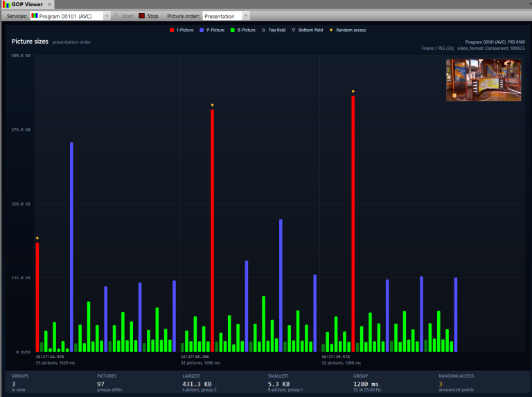The height and width of the screenshot is (397, 532).
Task: Click the Bottom field triangle legend icon
Action: (x=294, y=30)
